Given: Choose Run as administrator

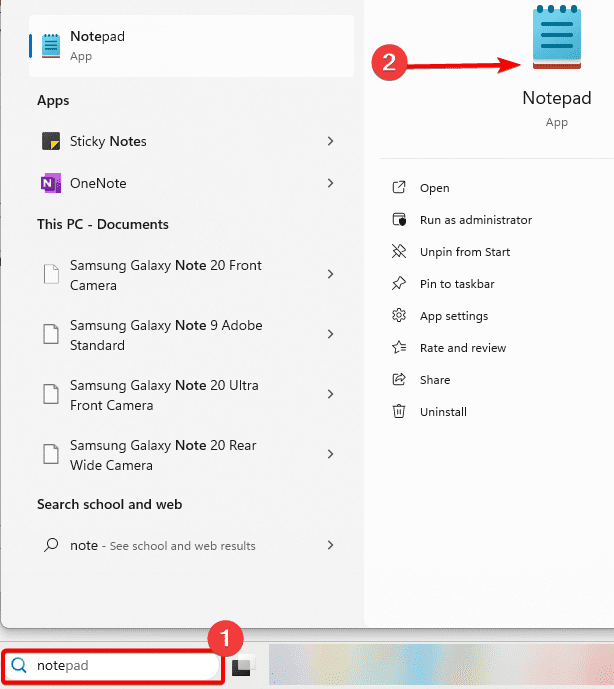Looking at the screenshot, I should (476, 220).
